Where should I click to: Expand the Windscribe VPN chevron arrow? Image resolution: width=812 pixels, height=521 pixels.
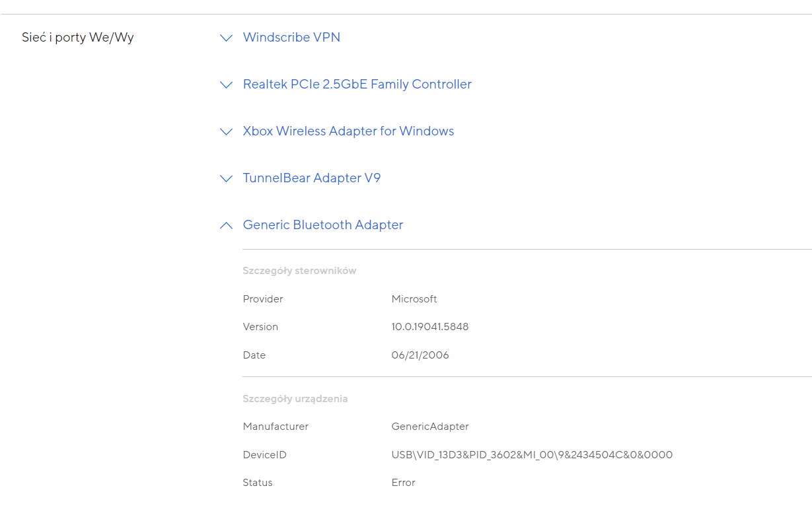[226, 38]
